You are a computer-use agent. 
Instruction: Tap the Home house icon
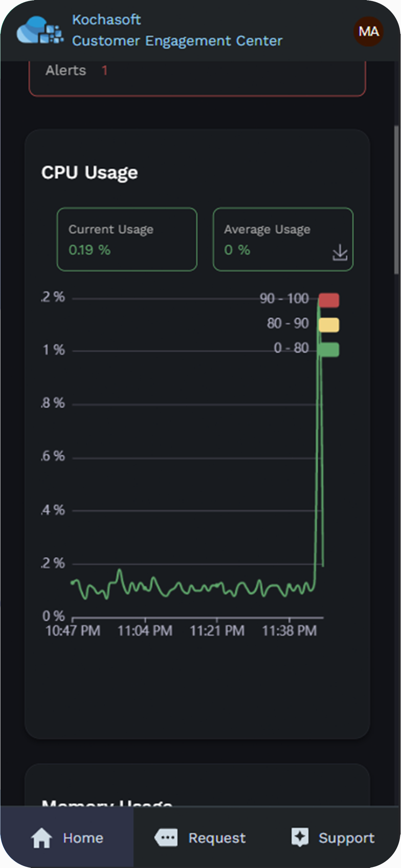pos(42,837)
